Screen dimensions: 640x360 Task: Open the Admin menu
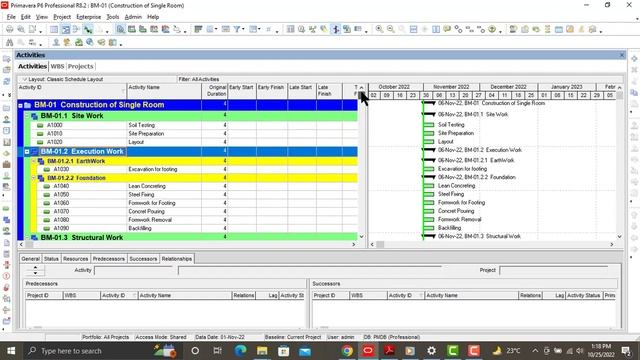point(133,17)
